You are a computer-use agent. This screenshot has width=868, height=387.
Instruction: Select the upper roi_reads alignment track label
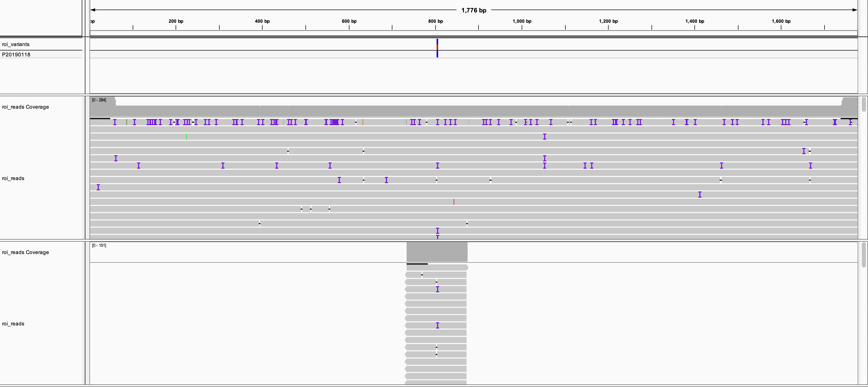click(x=13, y=178)
